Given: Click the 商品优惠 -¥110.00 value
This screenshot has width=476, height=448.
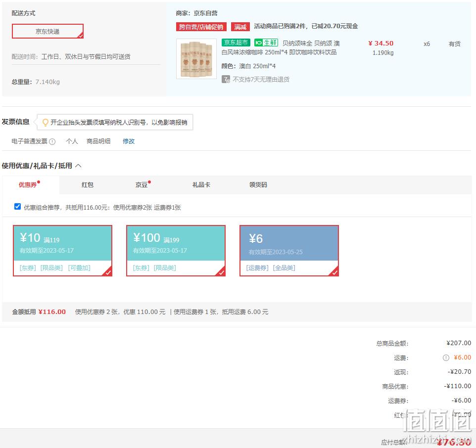Looking at the screenshot, I should point(458,386).
